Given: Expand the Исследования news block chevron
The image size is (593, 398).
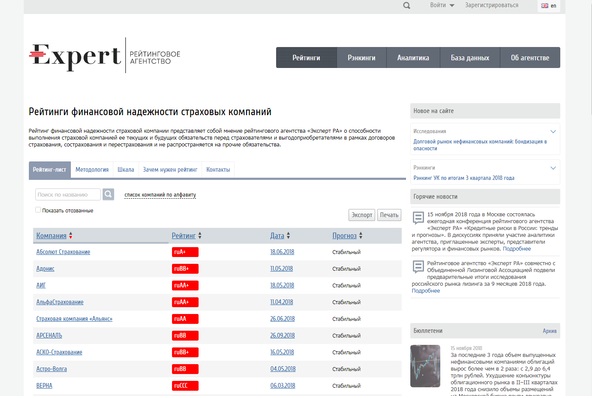Looking at the screenshot, I should [x=553, y=132].
